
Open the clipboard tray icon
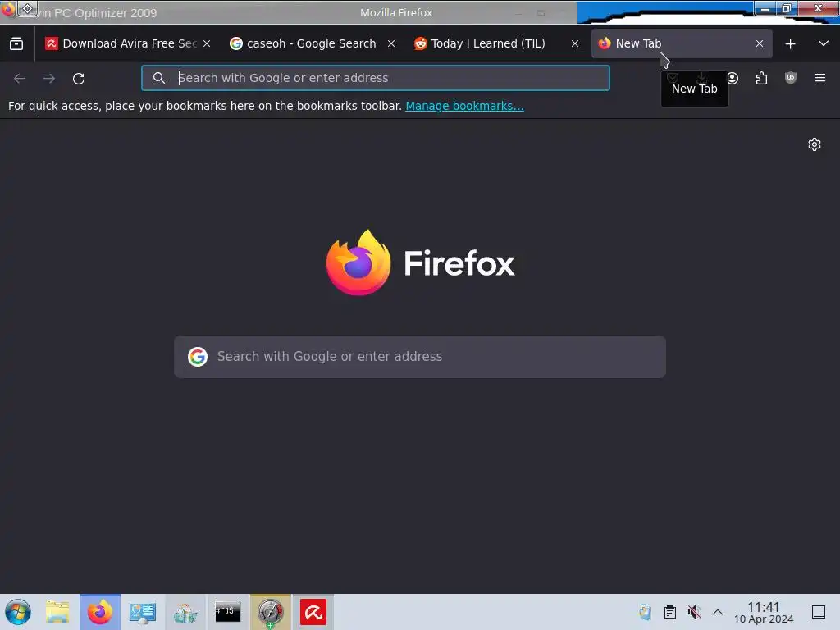[x=669, y=612]
